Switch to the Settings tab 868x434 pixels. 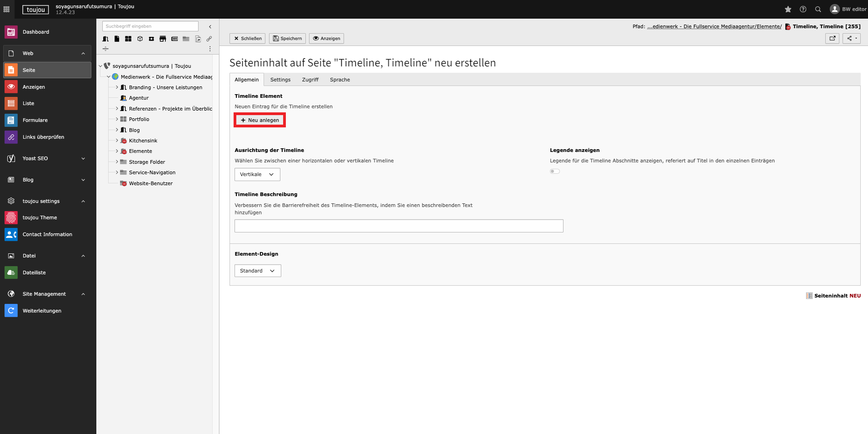280,80
